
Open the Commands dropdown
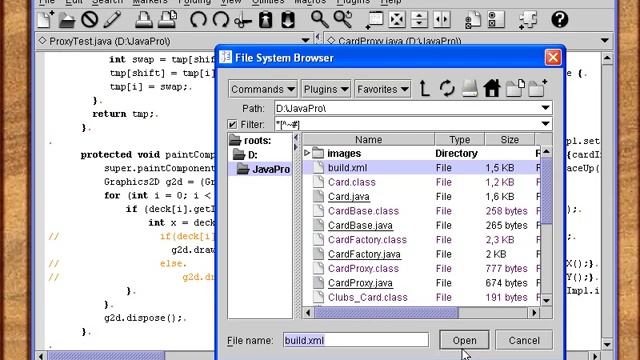[x=262, y=89]
